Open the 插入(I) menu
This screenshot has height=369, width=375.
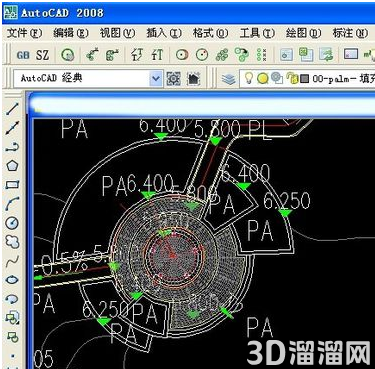164,33
